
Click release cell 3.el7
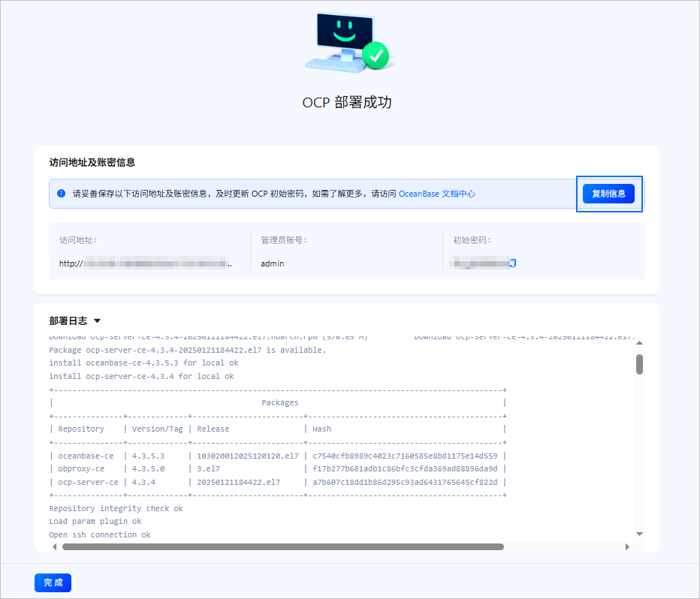click(209, 468)
